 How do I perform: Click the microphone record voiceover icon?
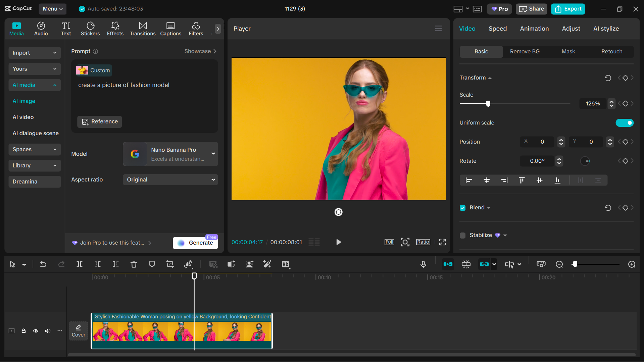tap(423, 264)
